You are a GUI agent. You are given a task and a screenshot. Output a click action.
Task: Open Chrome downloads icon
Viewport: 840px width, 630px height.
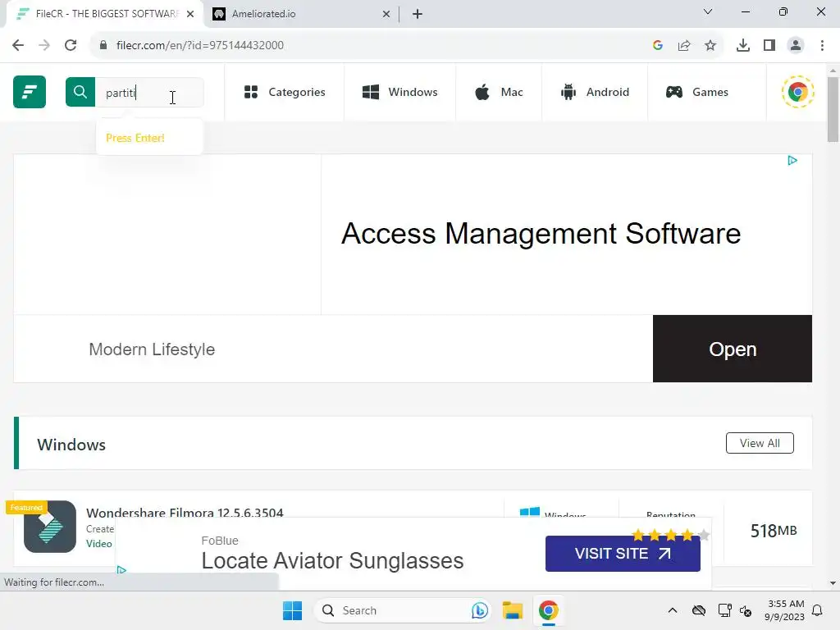coord(743,45)
